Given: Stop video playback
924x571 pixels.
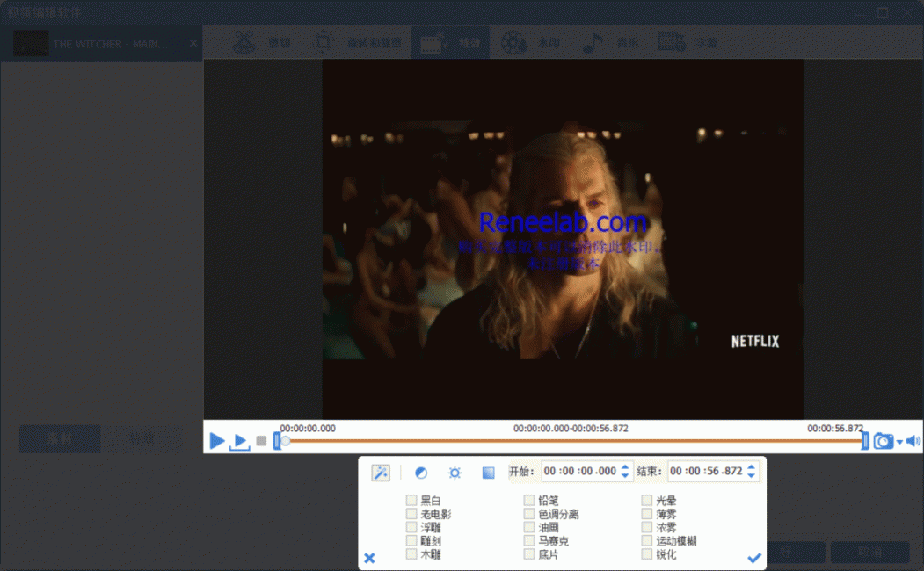Looking at the screenshot, I should pyautogui.click(x=261, y=441).
